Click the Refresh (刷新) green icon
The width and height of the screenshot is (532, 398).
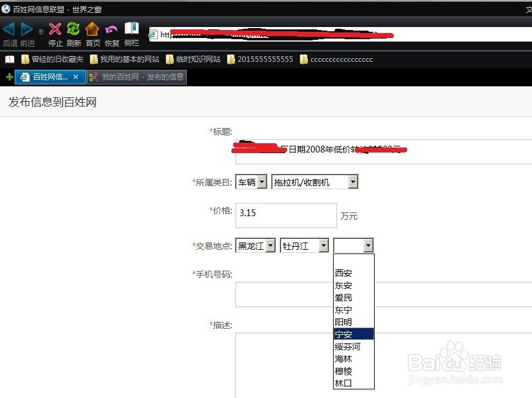click(x=73, y=29)
